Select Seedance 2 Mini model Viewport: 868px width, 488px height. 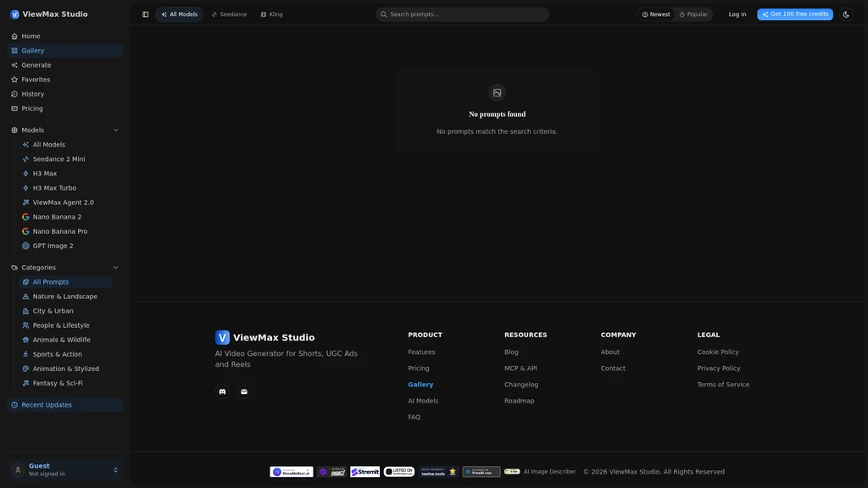pos(65,158)
